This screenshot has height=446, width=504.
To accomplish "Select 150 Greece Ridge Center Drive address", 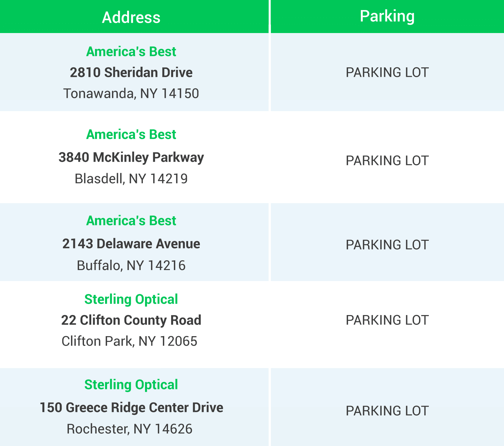I will (131, 408).
